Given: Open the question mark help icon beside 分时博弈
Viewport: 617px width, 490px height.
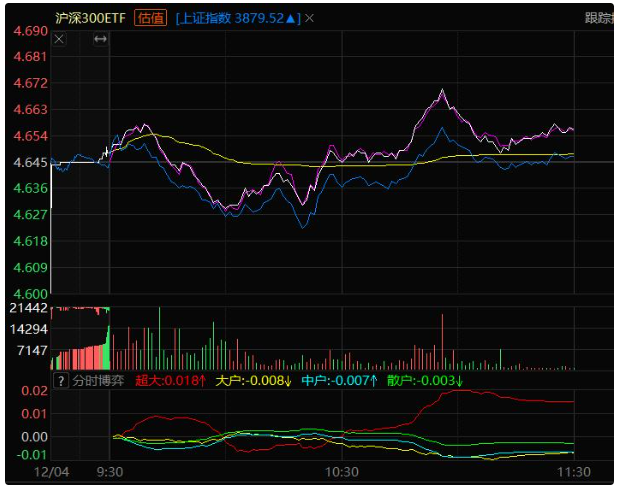Looking at the screenshot, I should pyautogui.click(x=59, y=381).
